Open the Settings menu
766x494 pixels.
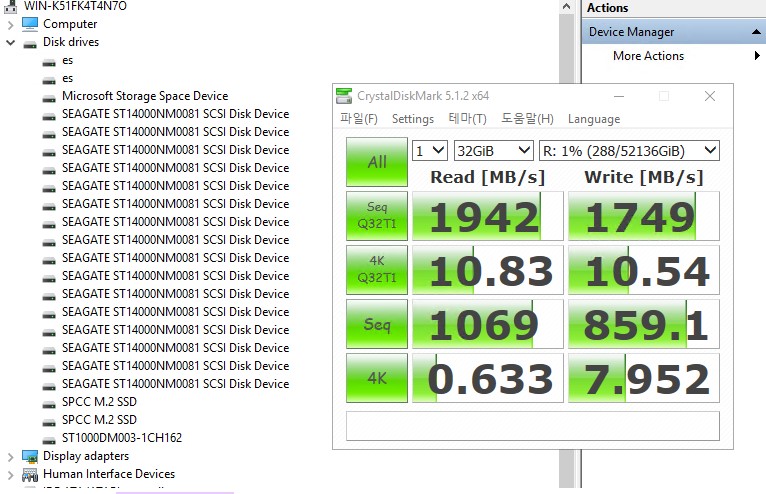coord(412,119)
